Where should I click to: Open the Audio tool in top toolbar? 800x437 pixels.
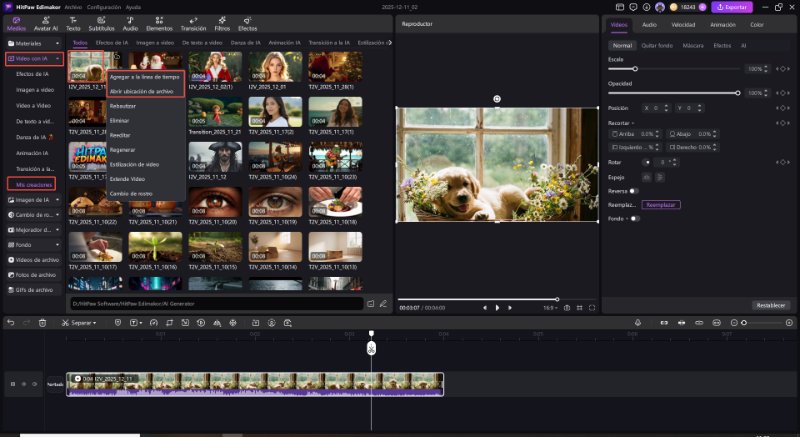(130, 23)
